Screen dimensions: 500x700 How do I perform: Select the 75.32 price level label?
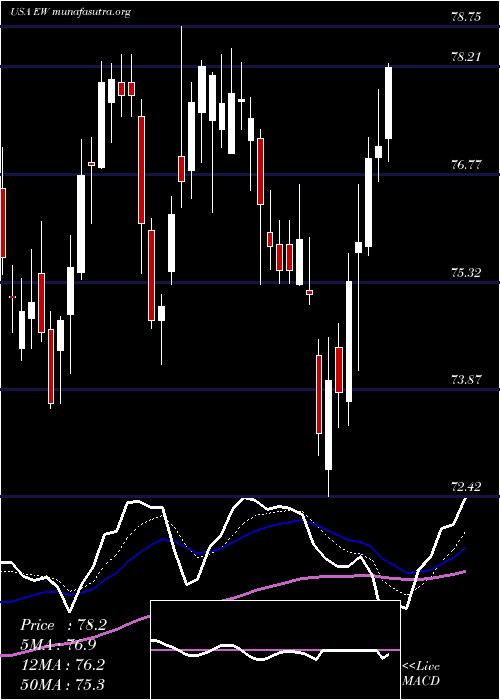click(466, 272)
